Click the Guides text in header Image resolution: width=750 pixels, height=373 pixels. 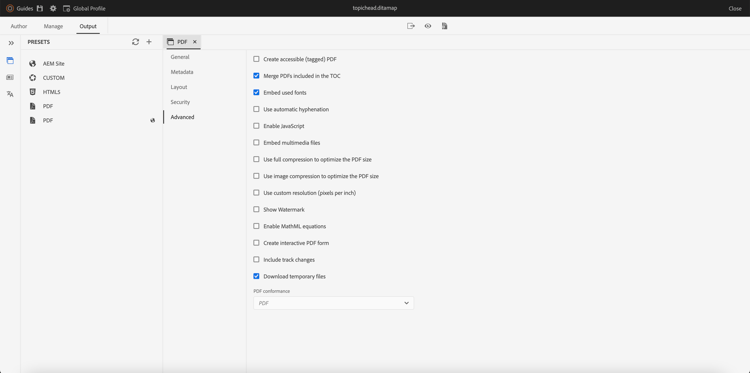[25, 9]
